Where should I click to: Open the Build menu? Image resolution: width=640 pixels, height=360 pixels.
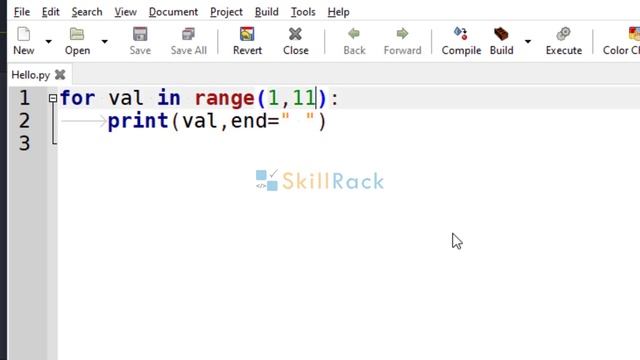[x=267, y=12]
